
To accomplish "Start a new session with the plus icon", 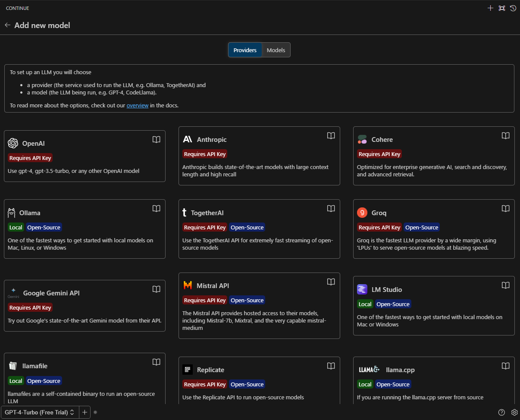I will (490, 8).
